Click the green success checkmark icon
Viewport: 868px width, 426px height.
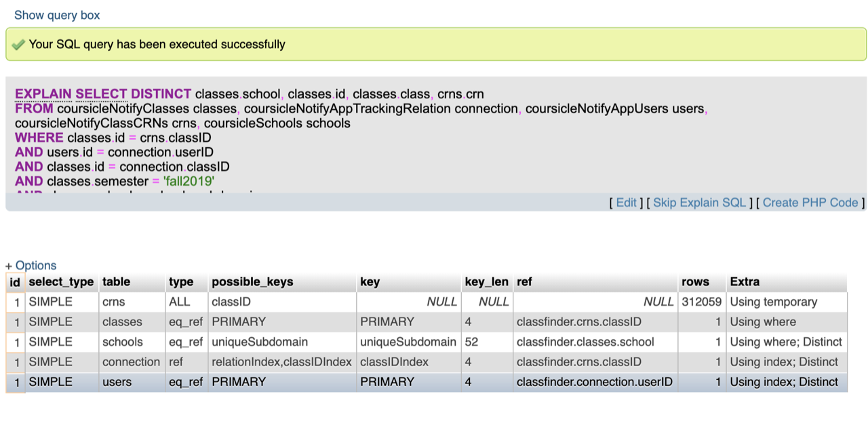coord(18,45)
